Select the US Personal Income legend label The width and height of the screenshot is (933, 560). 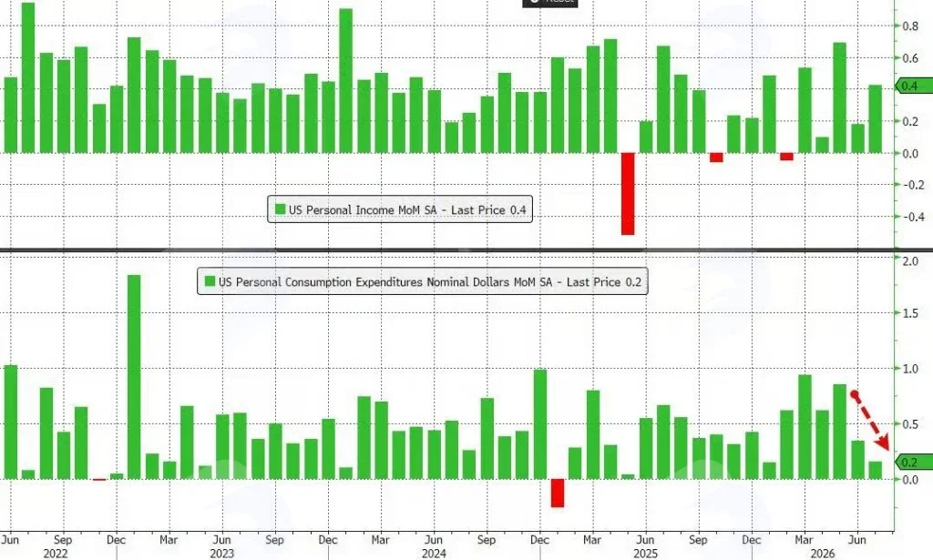pyautogui.click(x=407, y=209)
